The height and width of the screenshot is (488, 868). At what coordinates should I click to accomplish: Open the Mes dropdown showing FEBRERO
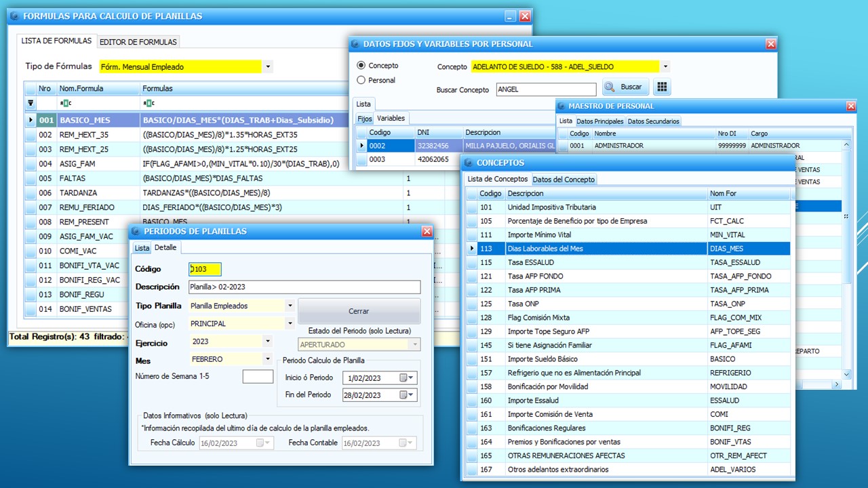click(x=267, y=359)
